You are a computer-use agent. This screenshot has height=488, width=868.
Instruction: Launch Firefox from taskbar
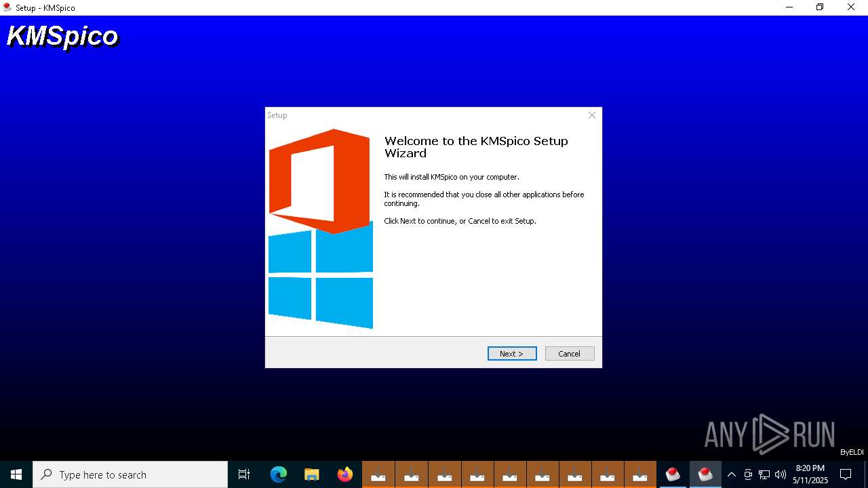(x=345, y=474)
